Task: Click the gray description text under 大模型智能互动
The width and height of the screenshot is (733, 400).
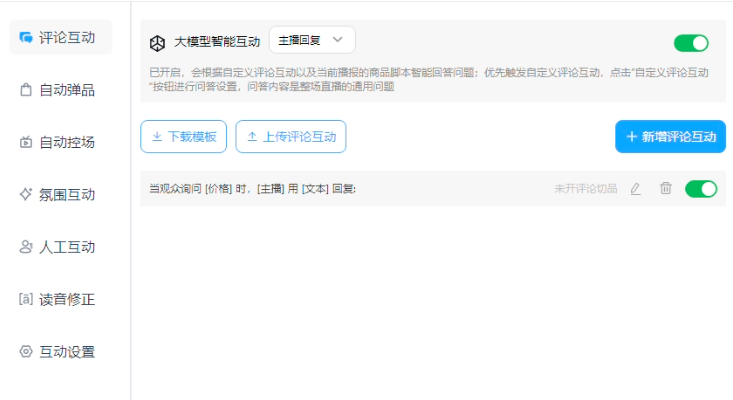Action: (430, 79)
